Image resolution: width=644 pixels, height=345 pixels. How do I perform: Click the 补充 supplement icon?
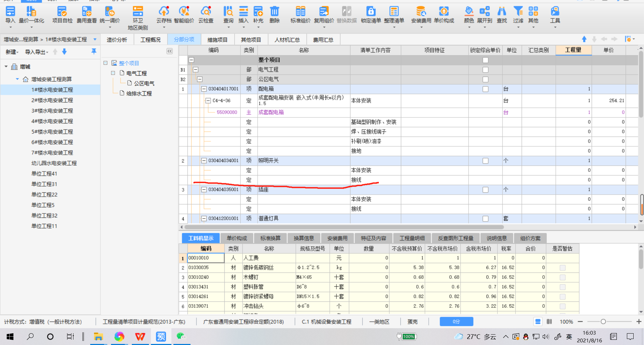258,15
